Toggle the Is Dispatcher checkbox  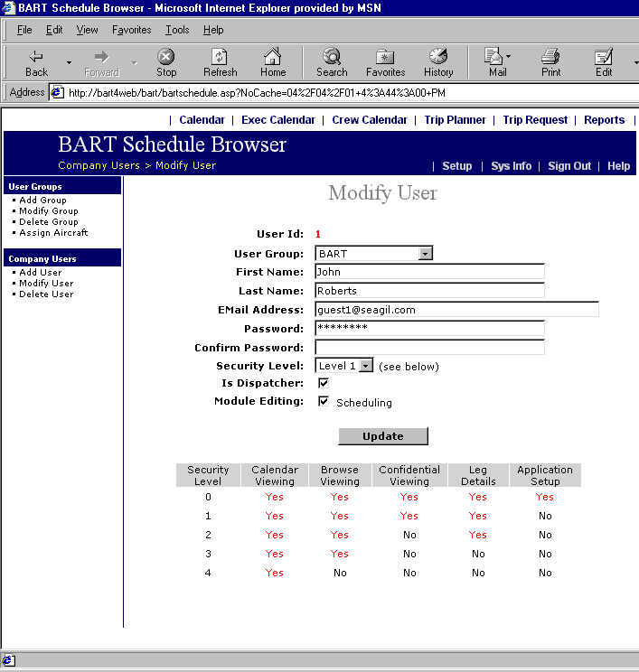click(324, 383)
